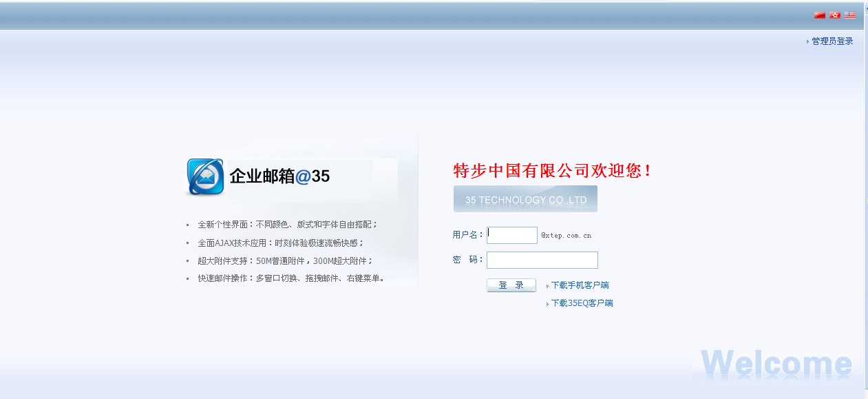
Task: Click the arrow beside 下载35EQ客户端
Action: click(547, 304)
